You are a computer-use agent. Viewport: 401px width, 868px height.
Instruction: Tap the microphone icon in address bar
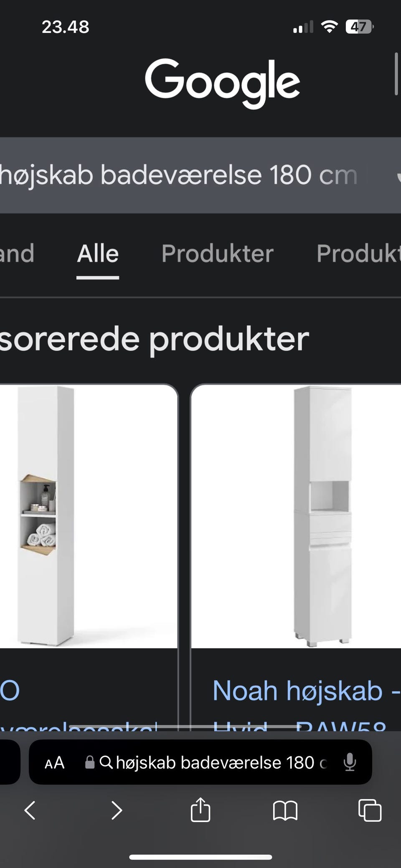click(x=350, y=762)
